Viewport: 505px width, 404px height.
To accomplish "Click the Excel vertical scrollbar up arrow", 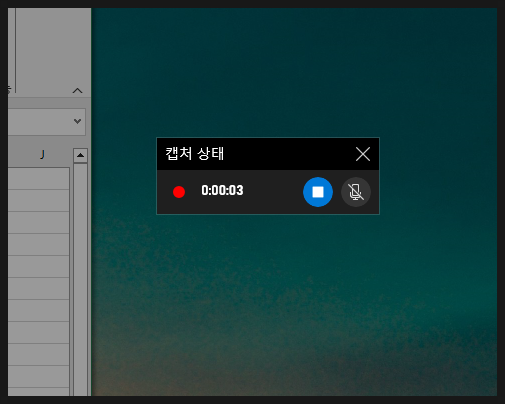I will [x=80, y=155].
